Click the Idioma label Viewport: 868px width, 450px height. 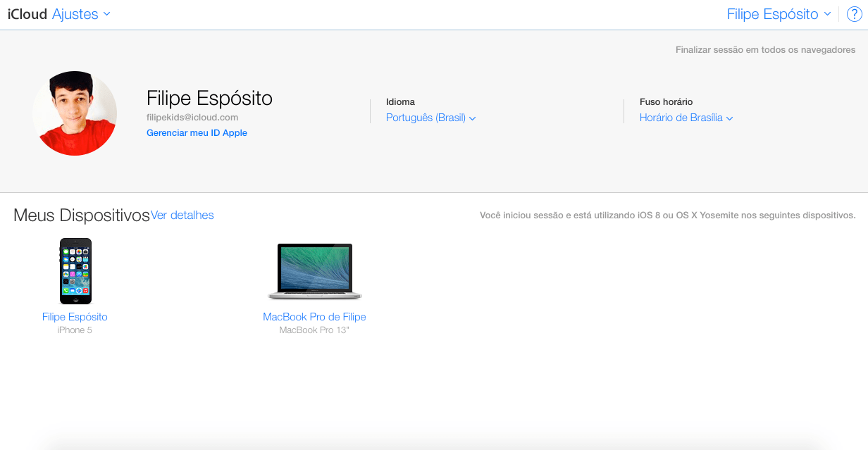pos(400,102)
